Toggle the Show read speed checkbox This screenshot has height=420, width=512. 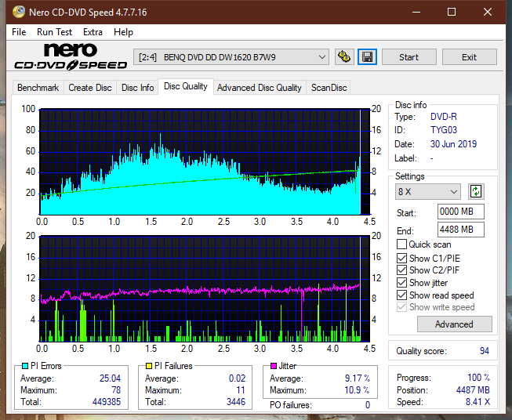pos(401,295)
